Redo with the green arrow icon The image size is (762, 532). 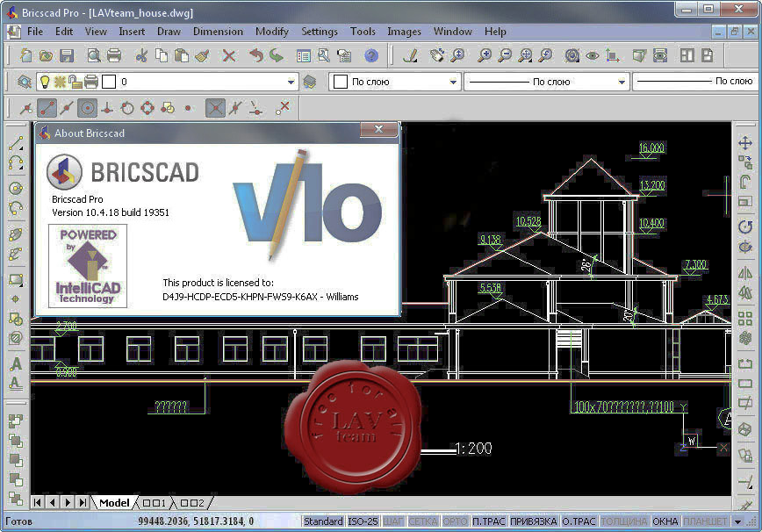click(277, 55)
